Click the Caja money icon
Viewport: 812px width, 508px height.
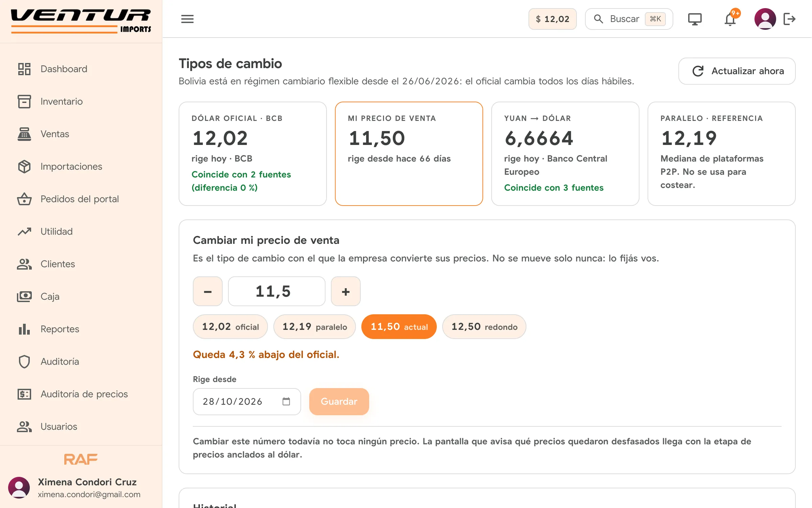click(24, 297)
